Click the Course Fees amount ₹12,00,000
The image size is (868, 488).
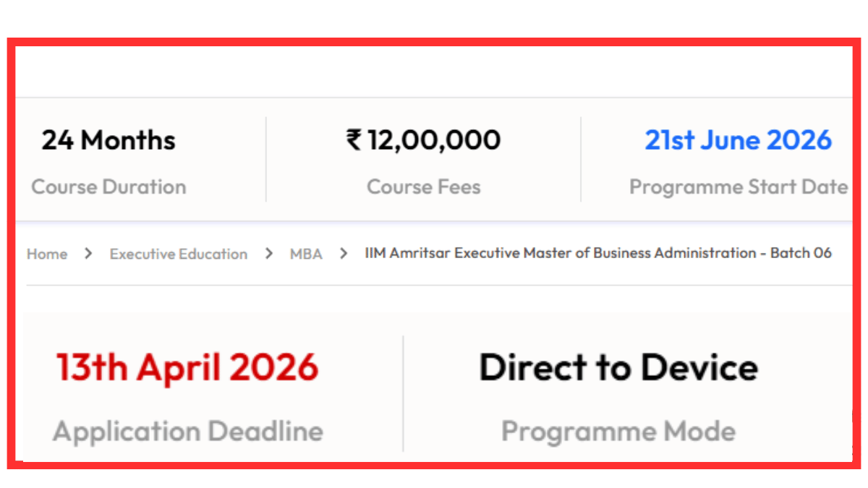point(423,140)
